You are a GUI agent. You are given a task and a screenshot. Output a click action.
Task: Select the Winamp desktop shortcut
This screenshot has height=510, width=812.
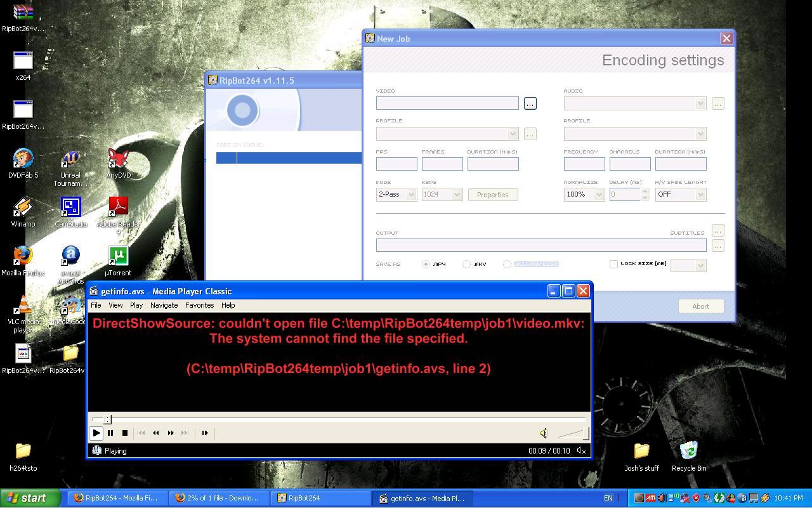click(23, 213)
